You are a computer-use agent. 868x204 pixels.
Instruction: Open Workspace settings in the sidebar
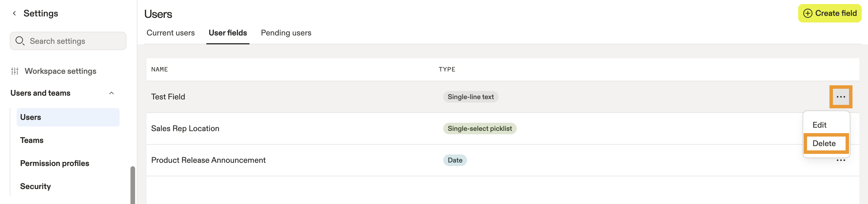pyautogui.click(x=60, y=71)
